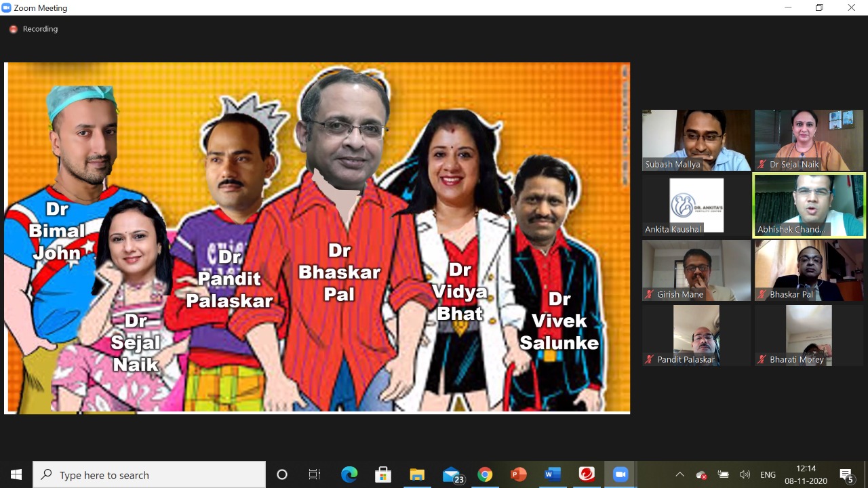The width and height of the screenshot is (868, 488).
Task: Open File Explorer from the taskbar
Action: point(417,474)
